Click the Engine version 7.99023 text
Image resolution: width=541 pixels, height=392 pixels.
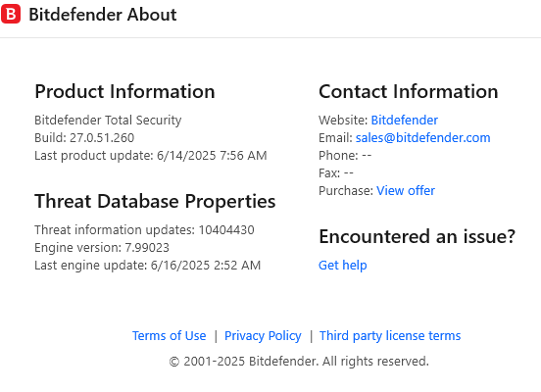tap(102, 247)
